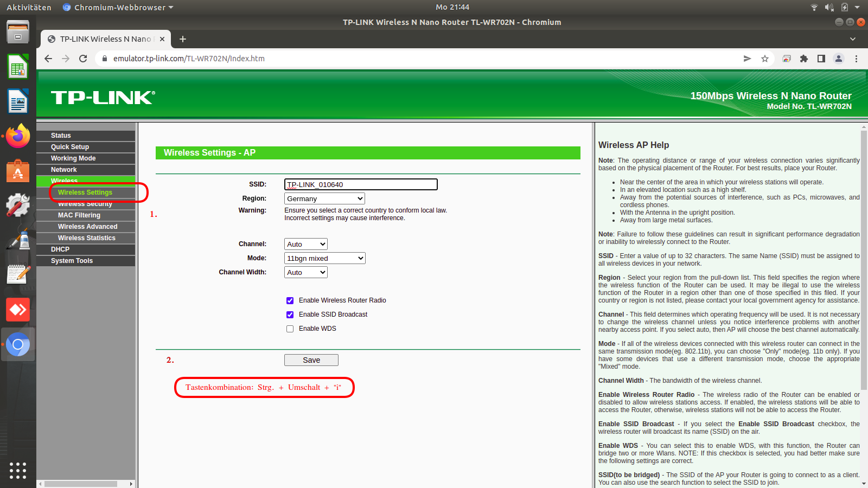
Task: Check the Enable WDS checkbox
Action: [290, 329]
